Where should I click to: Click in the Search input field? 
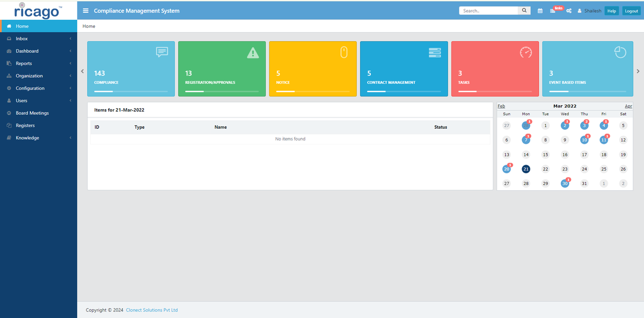[x=488, y=11]
